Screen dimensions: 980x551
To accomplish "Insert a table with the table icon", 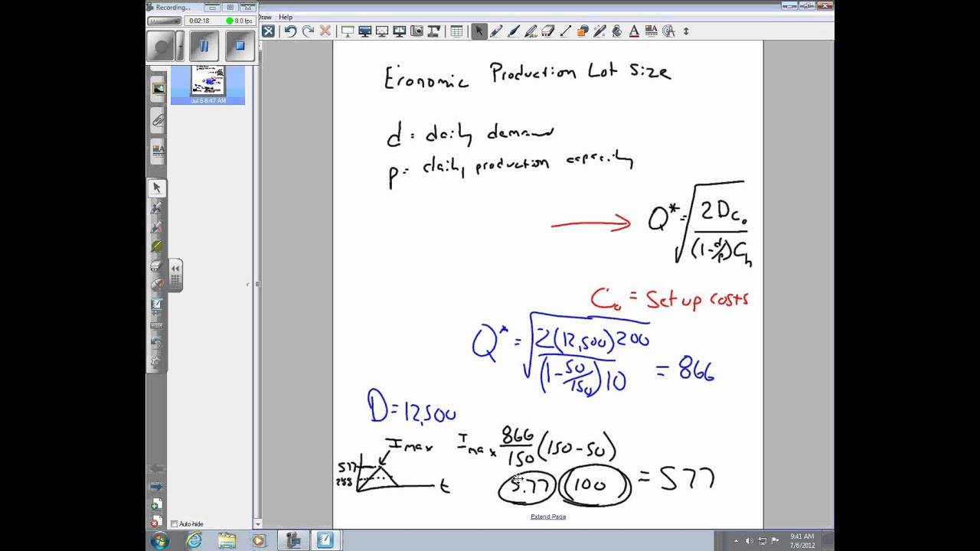I will 456,31.
